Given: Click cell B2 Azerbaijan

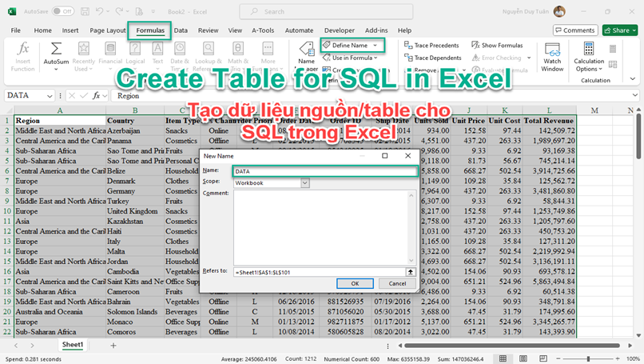Looking at the screenshot, I should (x=135, y=130).
